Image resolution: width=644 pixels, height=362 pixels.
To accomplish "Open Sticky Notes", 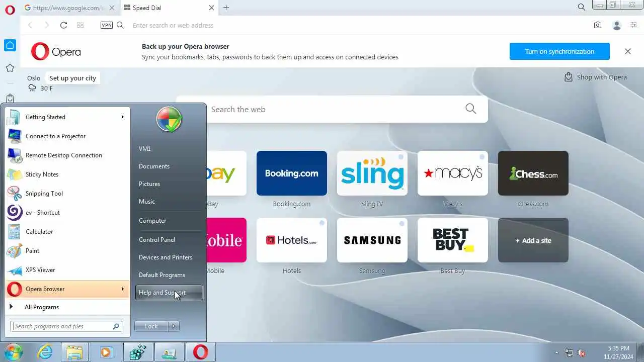I will [x=67, y=174].
